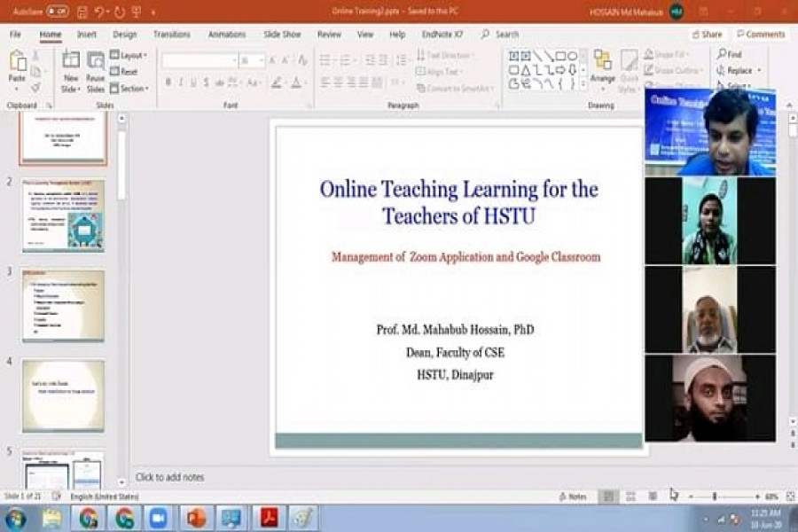Image resolution: width=798 pixels, height=532 pixels.
Task: Click the Comments button
Action: click(x=760, y=35)
